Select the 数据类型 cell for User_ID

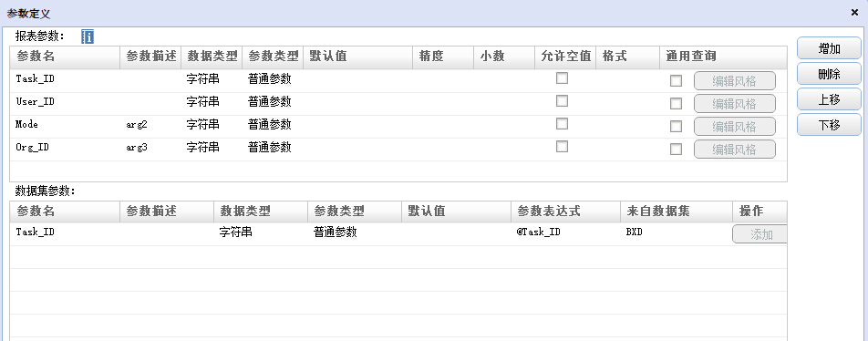point(212,102)
